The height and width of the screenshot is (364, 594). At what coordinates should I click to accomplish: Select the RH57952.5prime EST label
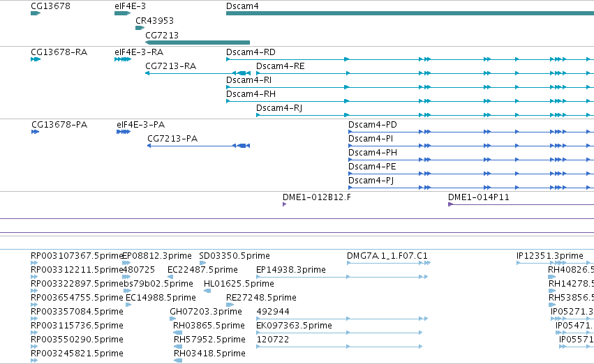[x=209, y=340]
